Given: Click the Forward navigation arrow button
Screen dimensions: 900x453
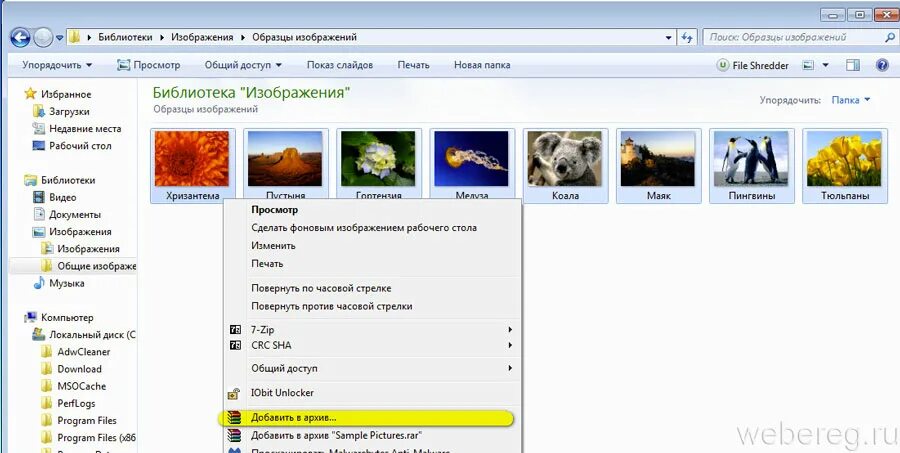Looking at the screenshot, I should coord(43,38).
